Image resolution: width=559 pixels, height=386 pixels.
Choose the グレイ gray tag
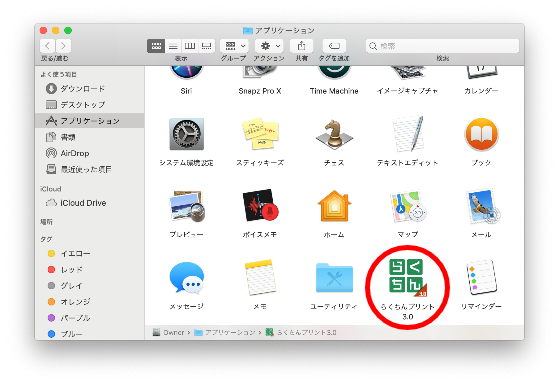90,285
